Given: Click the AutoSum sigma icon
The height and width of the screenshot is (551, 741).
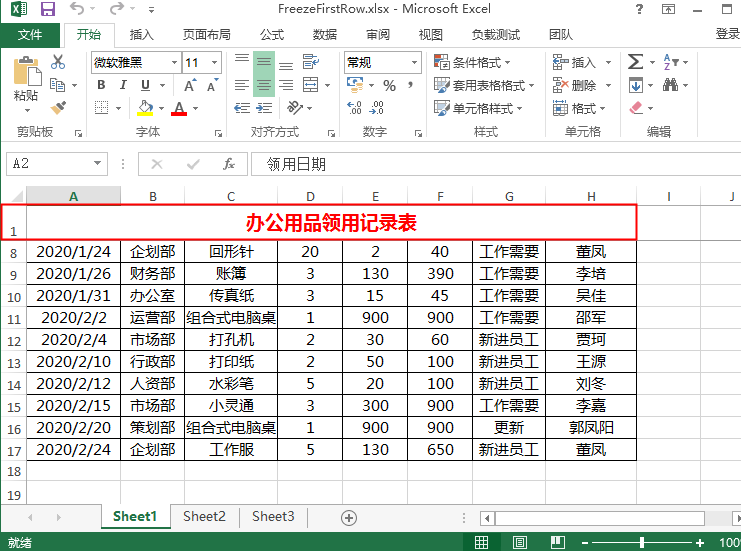Looking at the screenshot, I should pyautogui.click(x=636, y=61).
